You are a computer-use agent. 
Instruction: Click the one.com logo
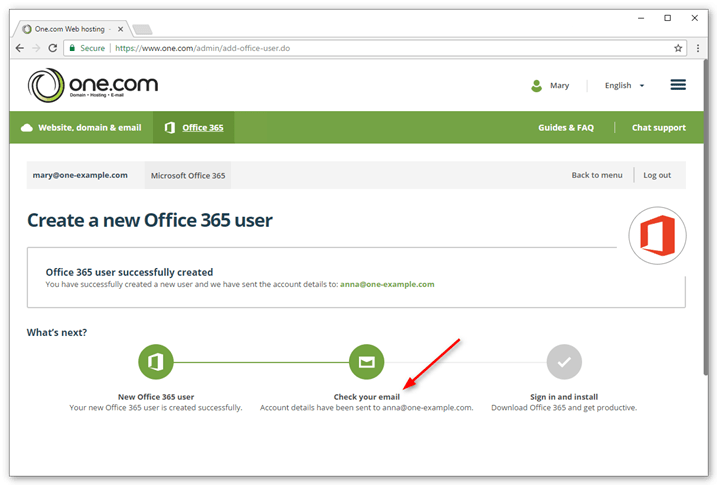click(93, 85)
